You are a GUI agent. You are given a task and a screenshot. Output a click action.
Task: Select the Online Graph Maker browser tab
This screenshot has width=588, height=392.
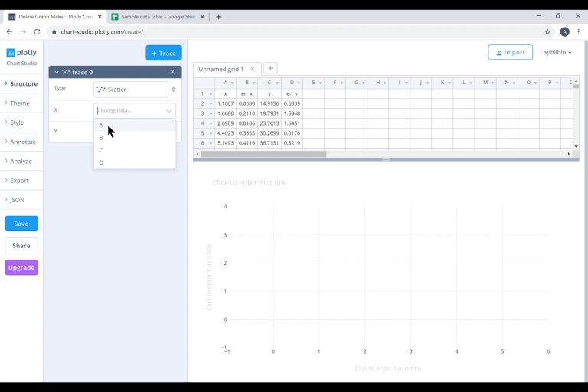(55, 17)
